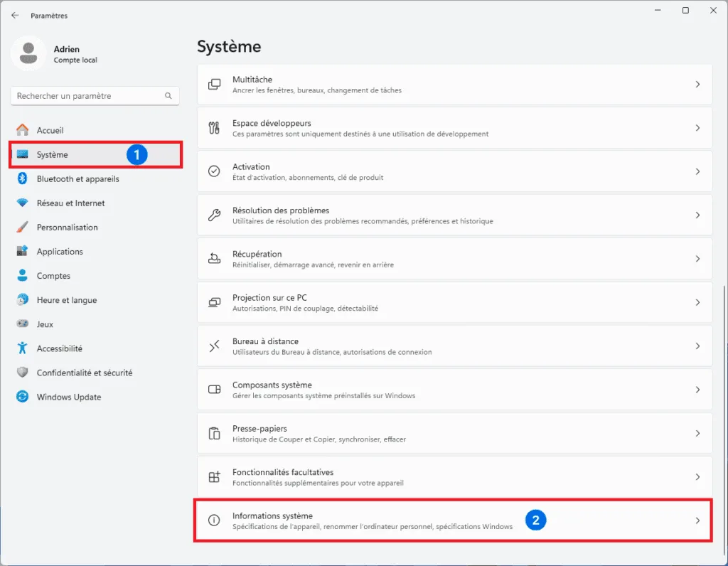Click the Accueil home icon

pyautogui.click(x=22, y=130)
